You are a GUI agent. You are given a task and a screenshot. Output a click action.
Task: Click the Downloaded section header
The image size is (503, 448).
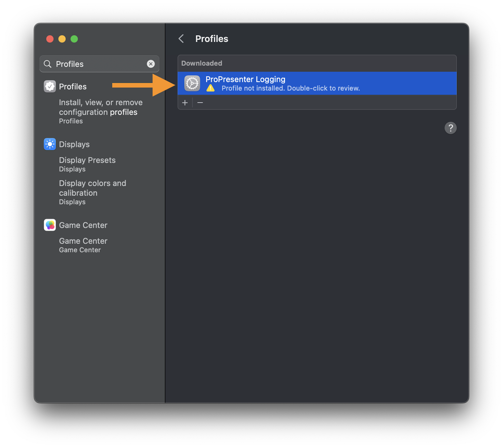tap(202, 63)
